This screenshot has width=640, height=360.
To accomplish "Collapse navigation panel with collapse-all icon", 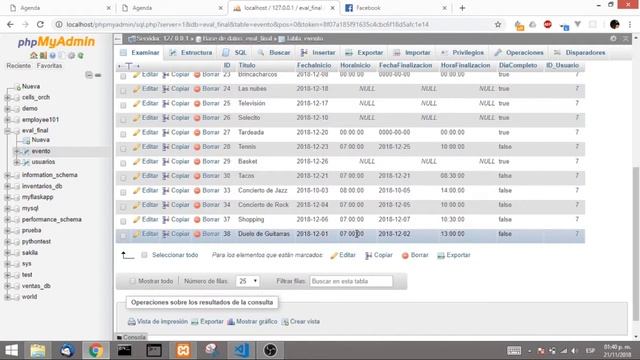I will [89, 75].
